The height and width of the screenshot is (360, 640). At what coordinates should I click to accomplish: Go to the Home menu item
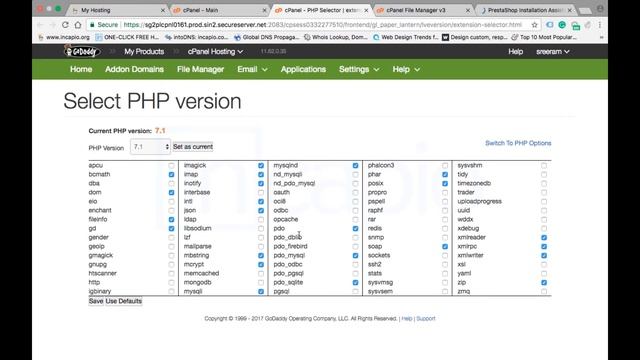click(81, 69)
